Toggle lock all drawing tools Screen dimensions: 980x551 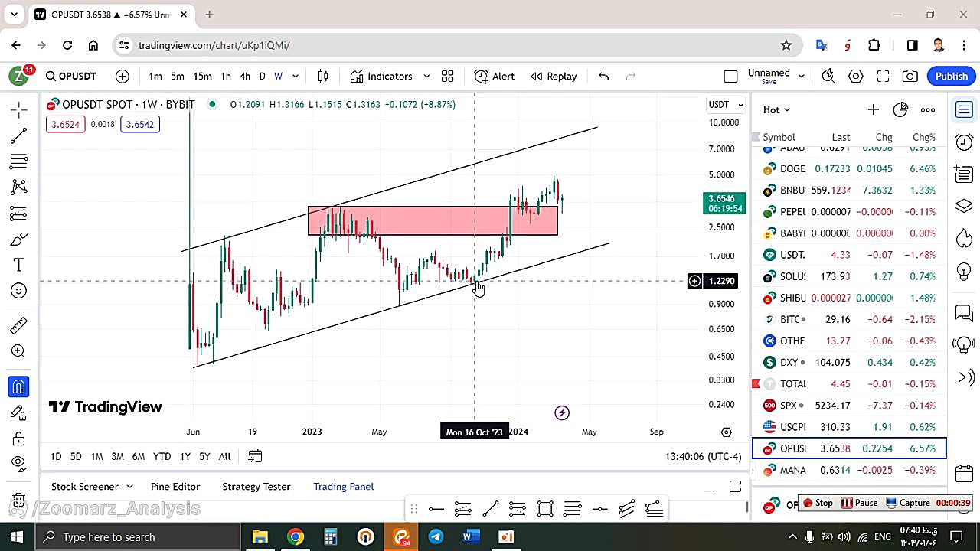19,439
